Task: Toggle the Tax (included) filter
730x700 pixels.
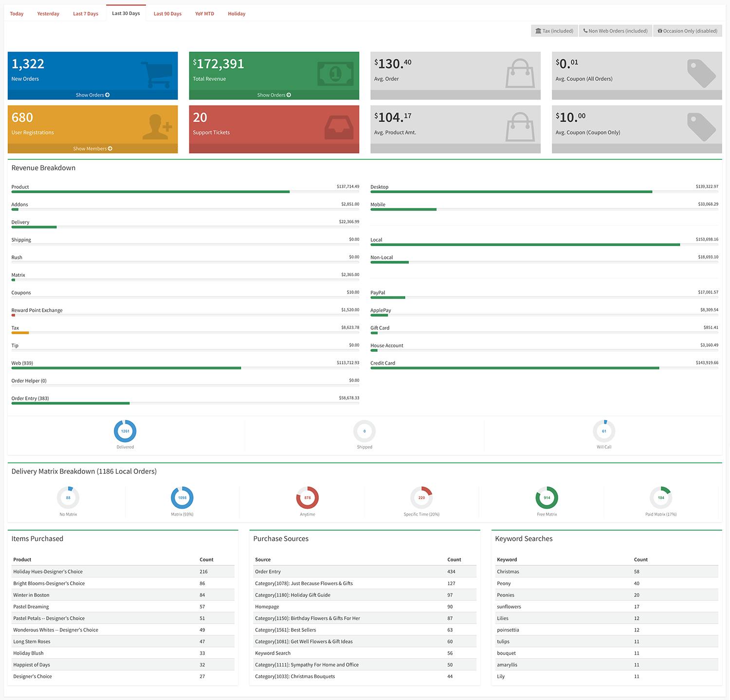Action: pyautogui.click(x=554, y=31)
